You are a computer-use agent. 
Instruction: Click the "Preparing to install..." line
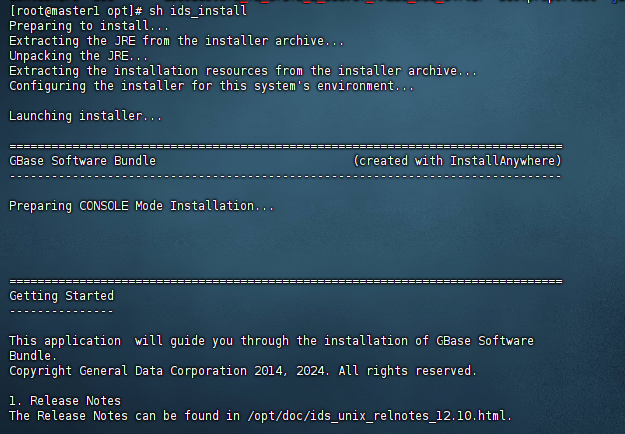[x=86, y=26]
